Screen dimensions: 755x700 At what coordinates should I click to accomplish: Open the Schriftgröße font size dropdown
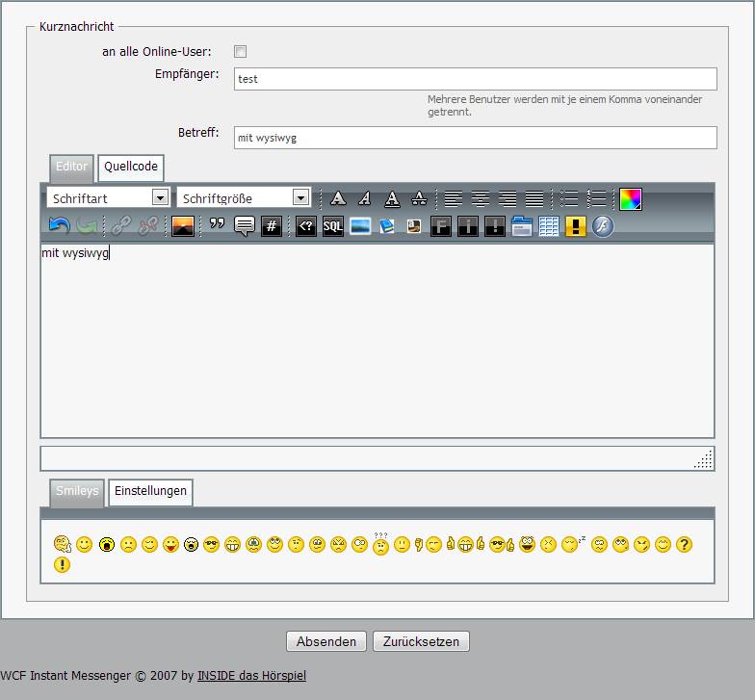pyautogui.click(x=244, y=197)
